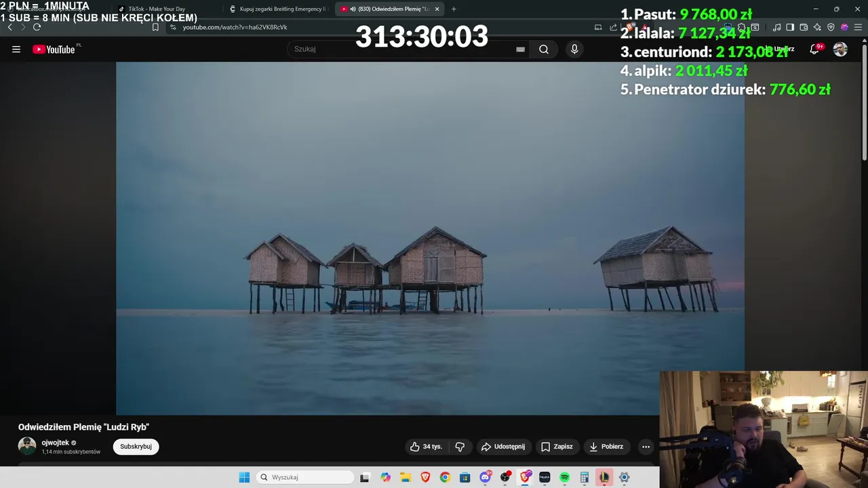The width and height of the screenshot is (868, 488).
Task: Open the browser hamburger main menu
Action: coord(858,27)
